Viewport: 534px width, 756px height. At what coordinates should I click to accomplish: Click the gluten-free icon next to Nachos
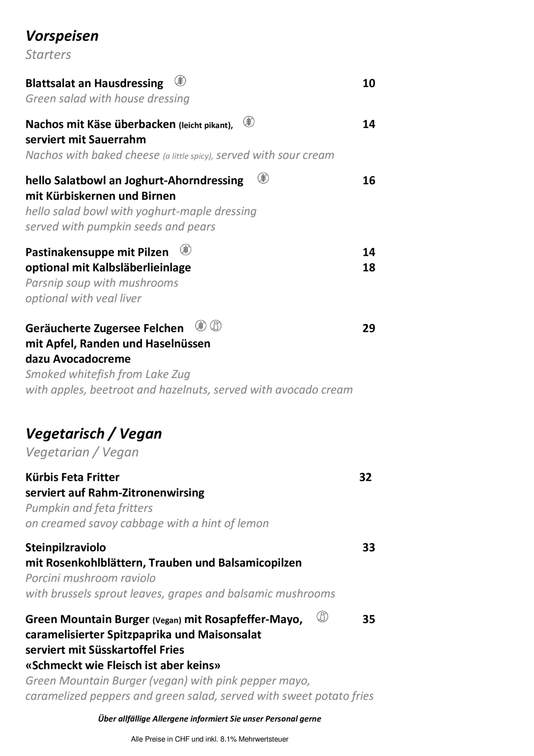click(249, 122)
